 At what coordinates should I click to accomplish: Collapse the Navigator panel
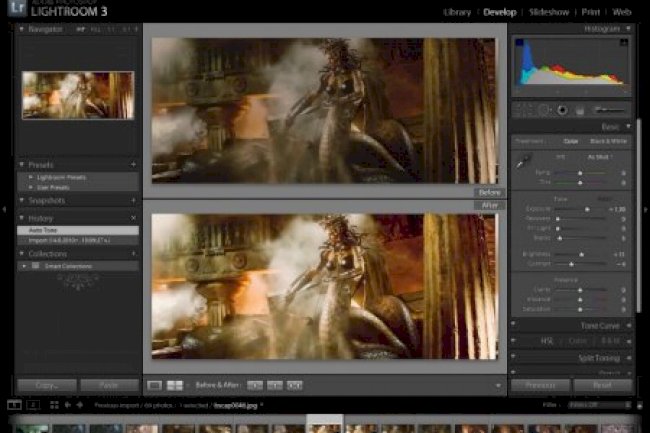22,30
